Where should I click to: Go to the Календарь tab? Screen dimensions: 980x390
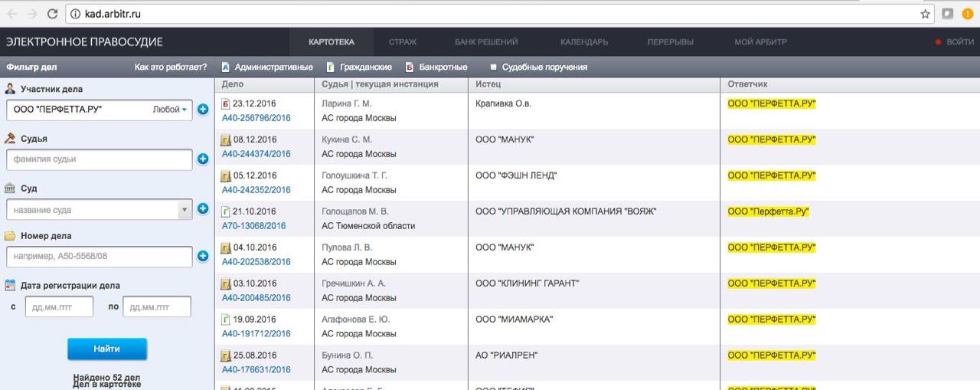584,42
